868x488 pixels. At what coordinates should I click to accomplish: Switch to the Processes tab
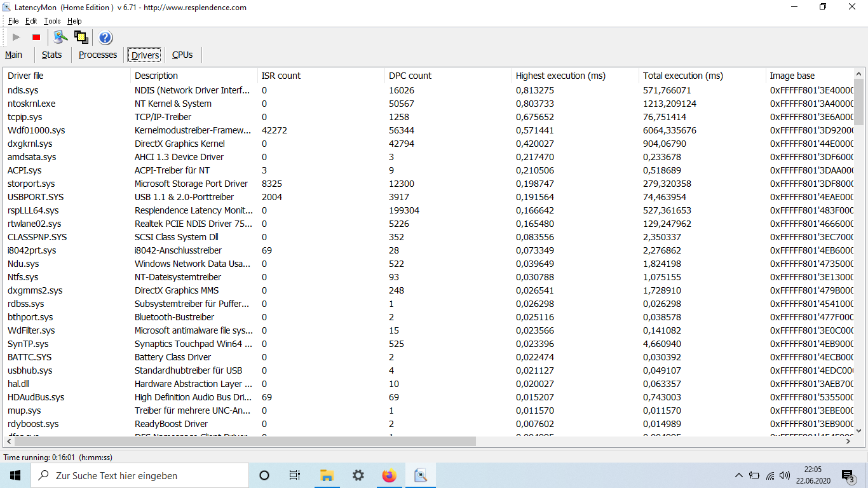click(98, 55)
